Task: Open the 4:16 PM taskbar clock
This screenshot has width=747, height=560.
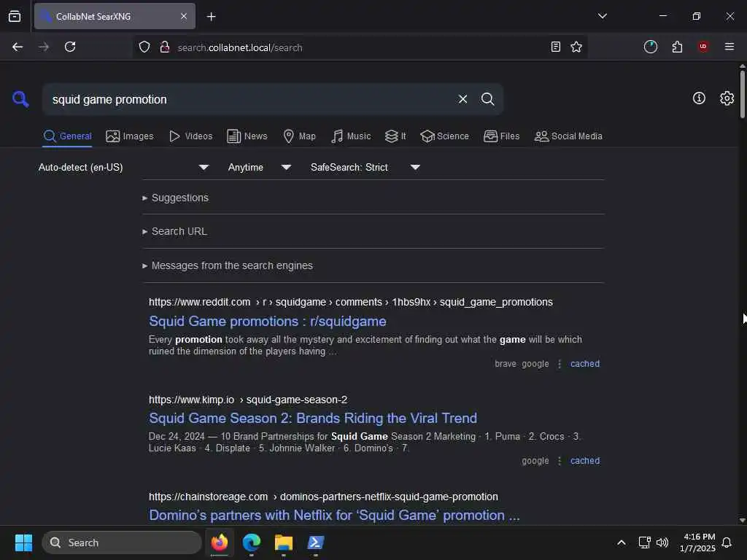Action: (698, 542)
